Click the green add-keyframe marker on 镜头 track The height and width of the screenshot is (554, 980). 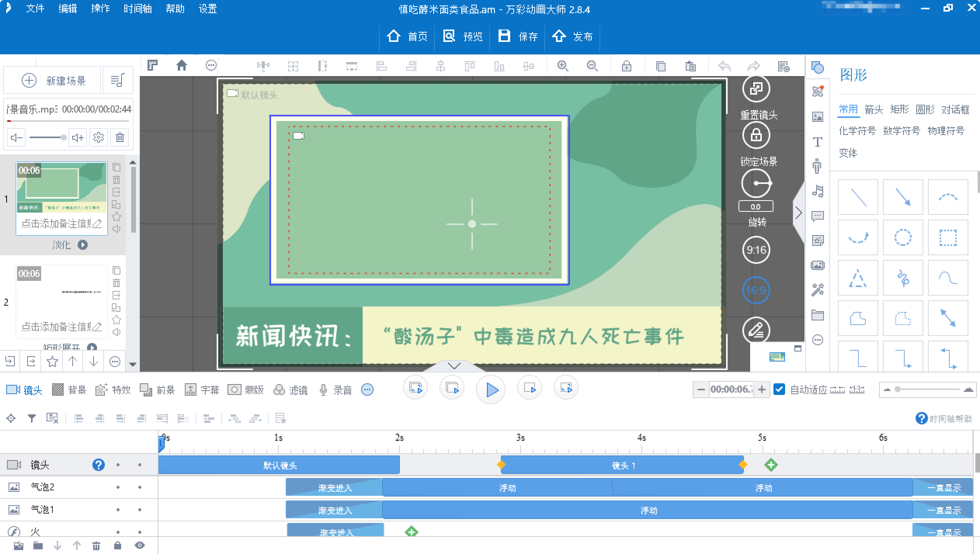tap(771, 465)
